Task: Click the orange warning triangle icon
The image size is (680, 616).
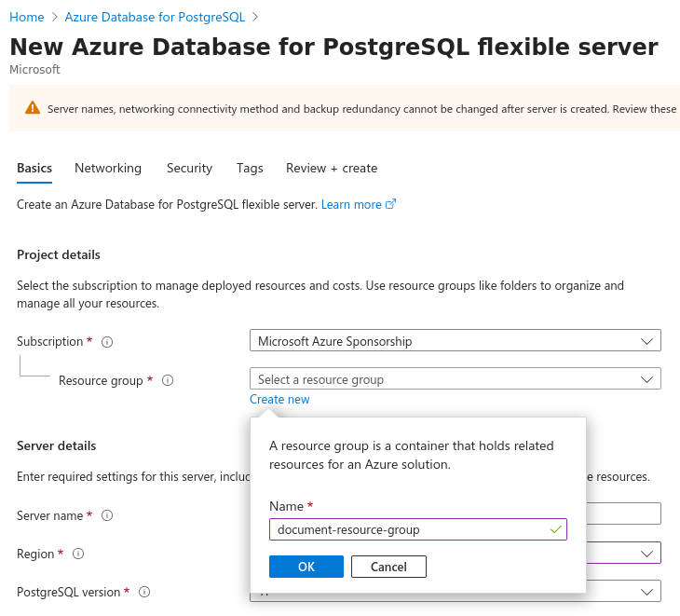Action: click(33, 107)
